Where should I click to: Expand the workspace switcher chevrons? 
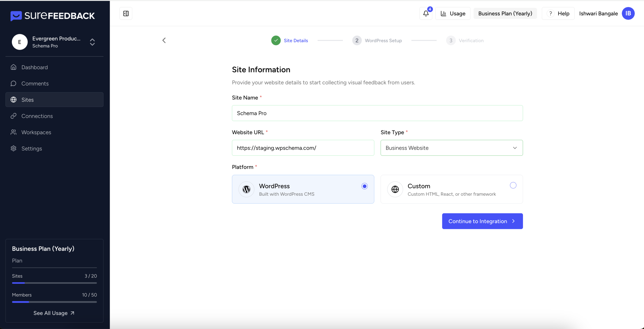click(x=92, y=42)
